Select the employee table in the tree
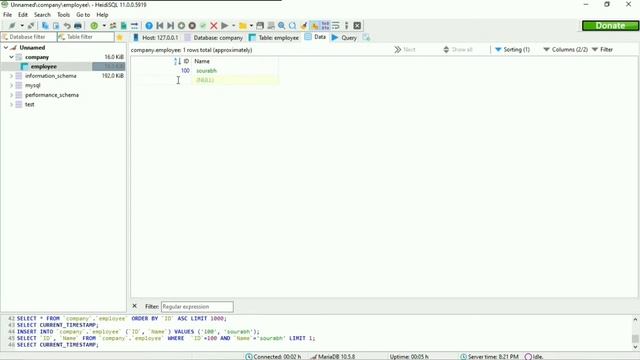 coord(44,67)
